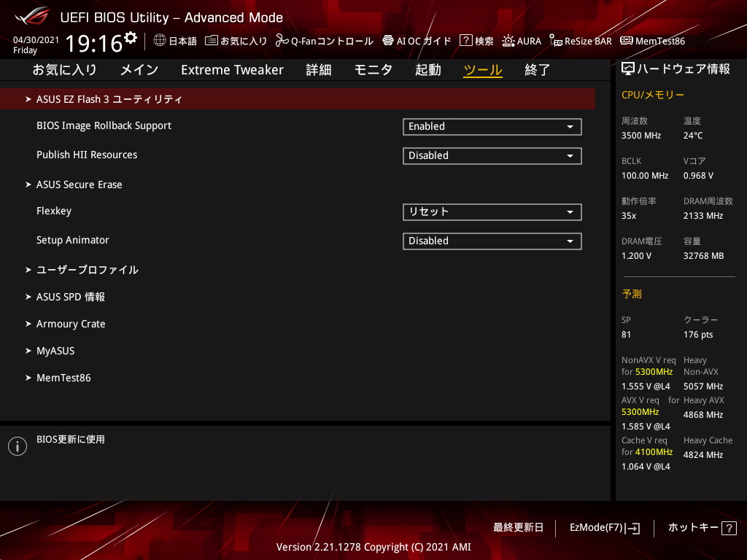The image size is (747, 560).
Task: Click the 100.00 MHz BCLK value
Action: 645,176
